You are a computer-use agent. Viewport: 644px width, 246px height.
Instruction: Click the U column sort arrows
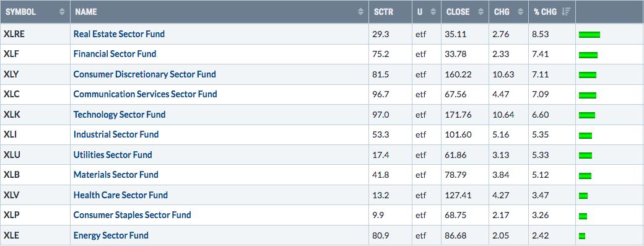click(x=433, y=12)
